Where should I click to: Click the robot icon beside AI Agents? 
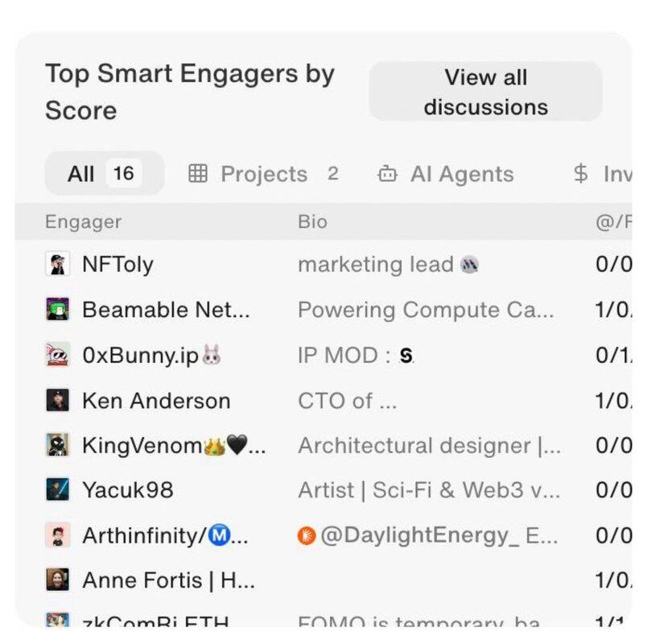click(x=388, y=174)
